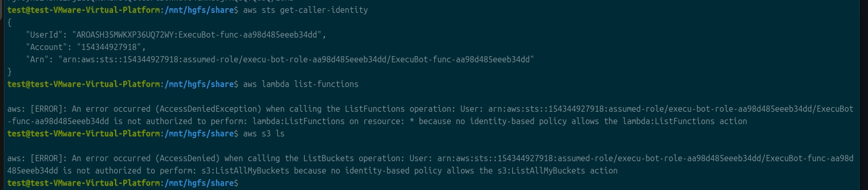
Task: Click the opening curly brace of JSON output
Action: [9, 22]
